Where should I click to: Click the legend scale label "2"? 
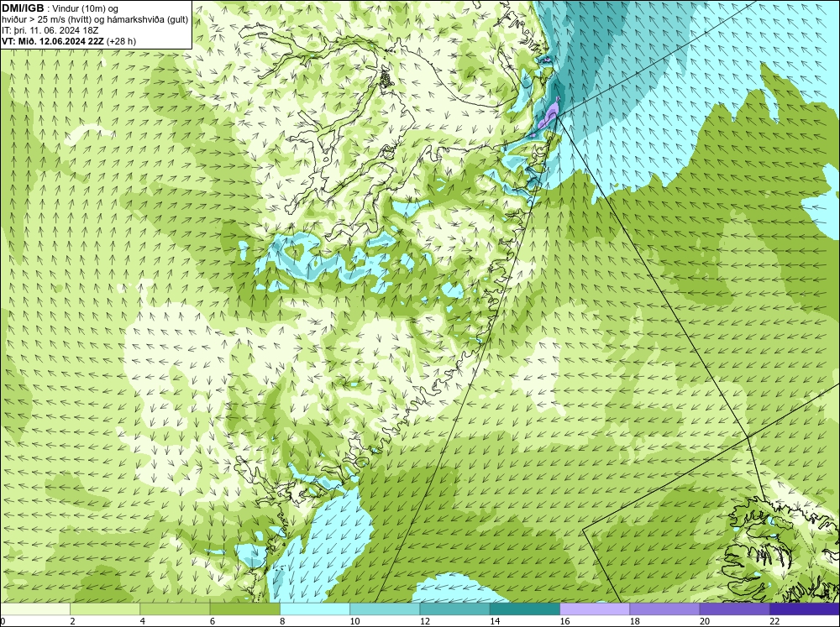(72, 621)
